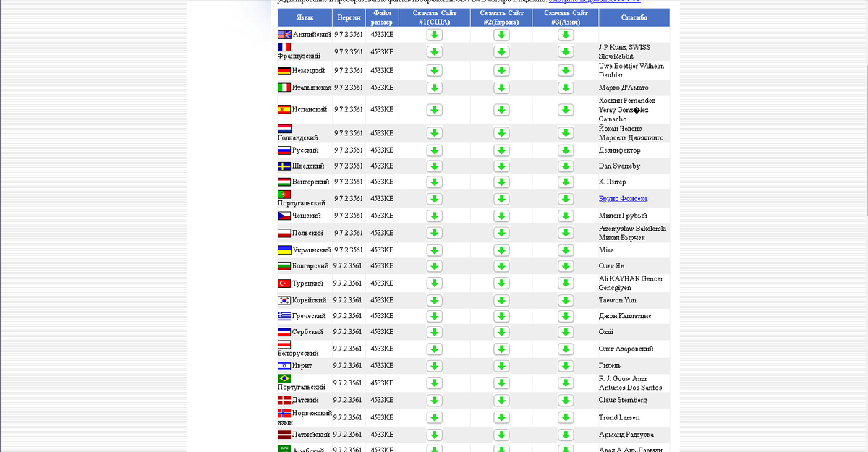Image resolution: width=868 pixels, height=452 pixels.
Task: Select the Claus Sternberg credit text
Action: pos(623,401)
